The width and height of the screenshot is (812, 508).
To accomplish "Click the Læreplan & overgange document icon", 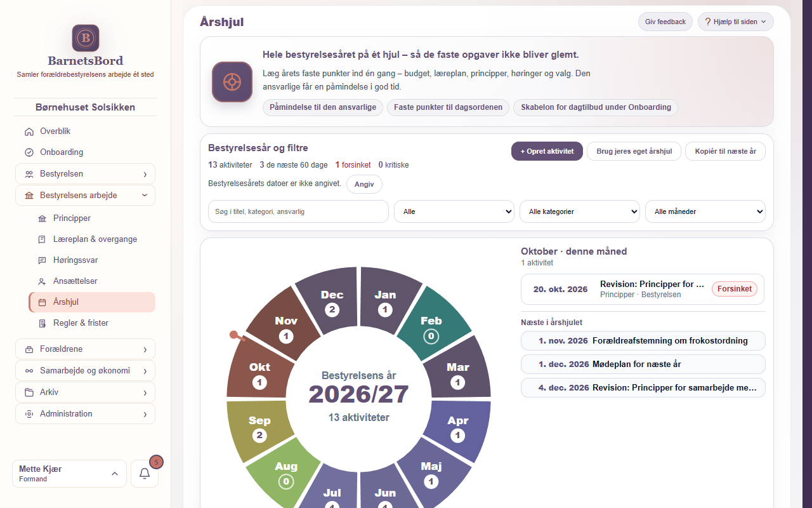I will 42,239.
